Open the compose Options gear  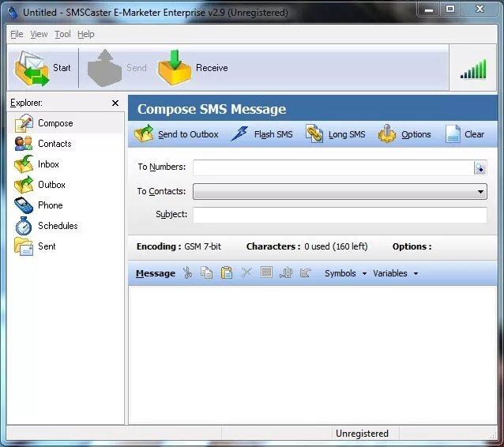coord(404,134)
